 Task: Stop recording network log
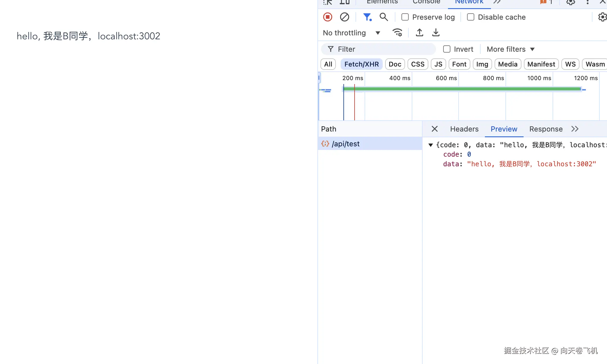pyautogui.click(x=328, y=17)
